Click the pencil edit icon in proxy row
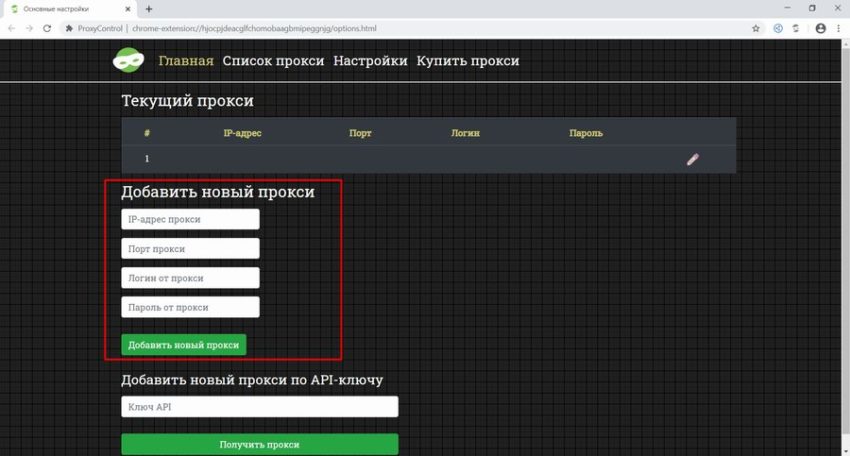The height and width of the screenshot is (456, 850). 692,158
